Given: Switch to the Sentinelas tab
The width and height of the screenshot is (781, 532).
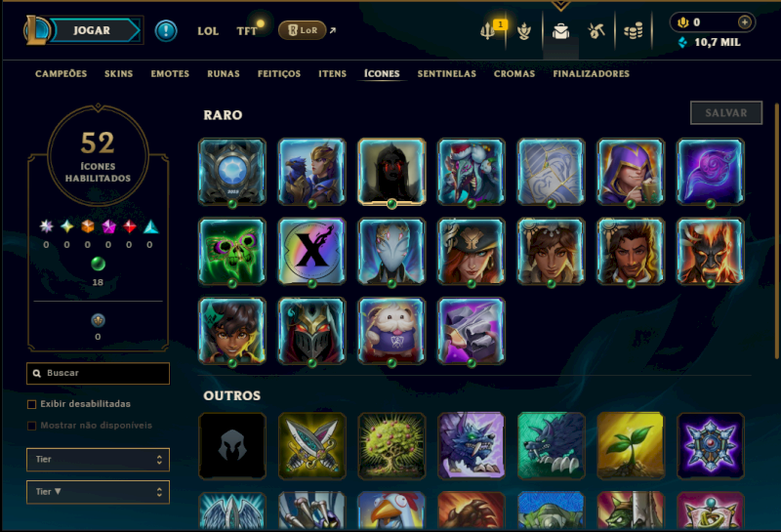Looking at the screenshot, I should 447,74.
